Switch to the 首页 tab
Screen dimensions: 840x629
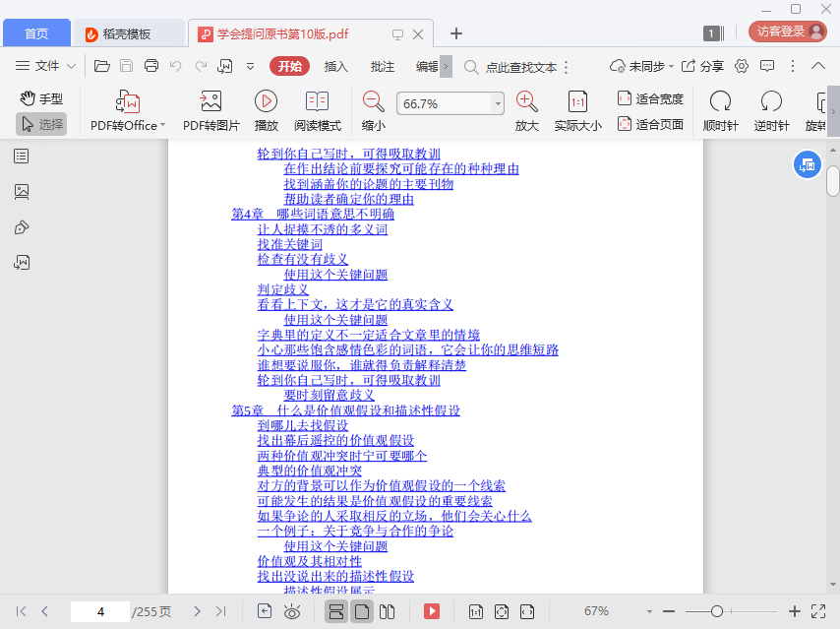36,33
